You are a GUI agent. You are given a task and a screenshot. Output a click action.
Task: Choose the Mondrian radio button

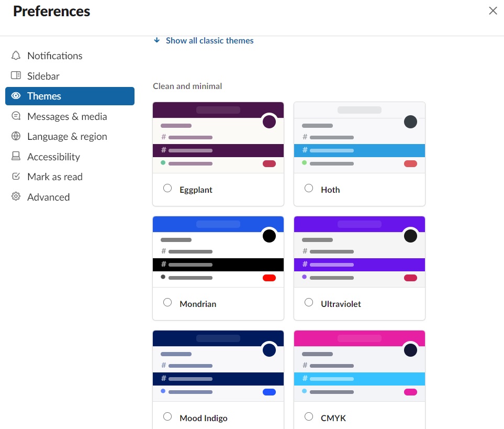(167, 302)
